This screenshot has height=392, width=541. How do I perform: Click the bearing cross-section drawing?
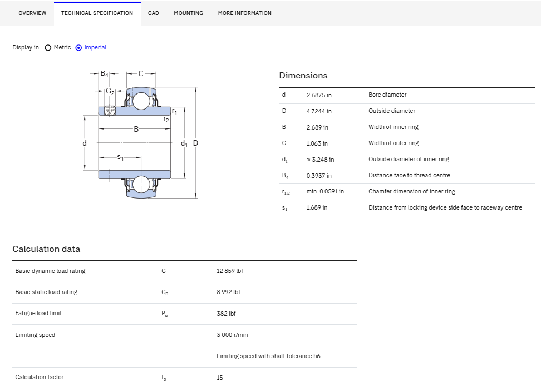click(141, 135)
